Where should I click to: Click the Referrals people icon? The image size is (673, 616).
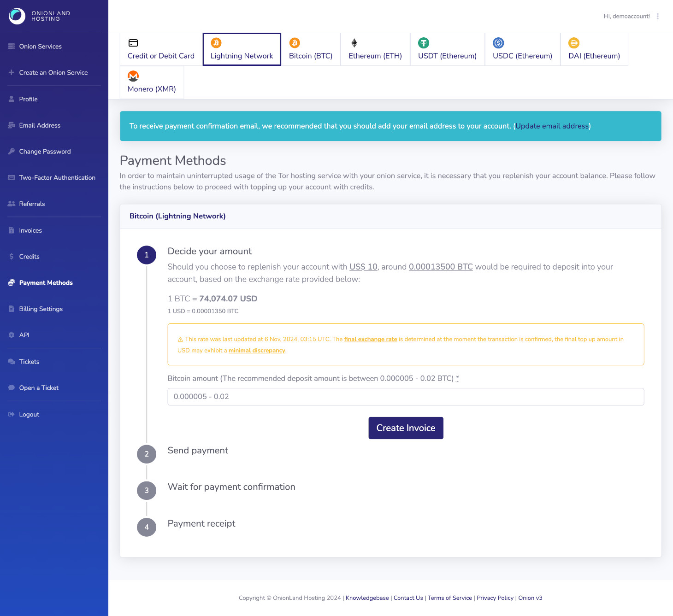[12, 204]
